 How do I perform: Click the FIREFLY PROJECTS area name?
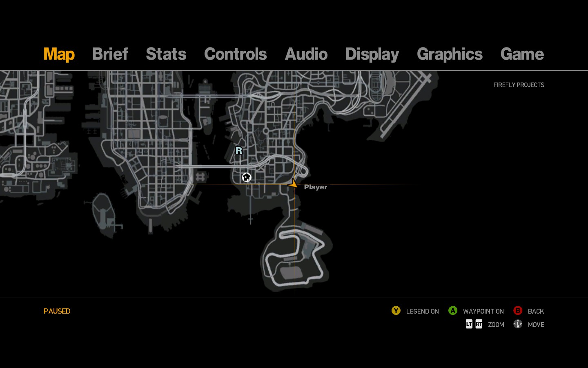[519, 85]
